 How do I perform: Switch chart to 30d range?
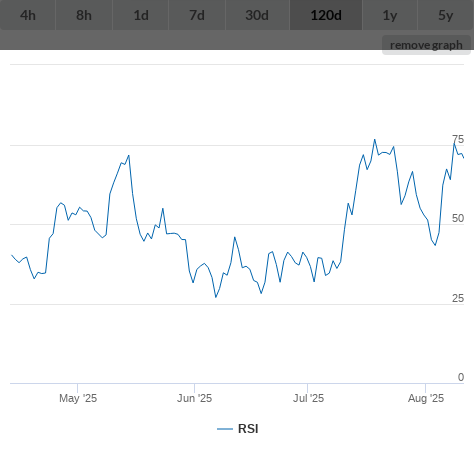(257, 15)
